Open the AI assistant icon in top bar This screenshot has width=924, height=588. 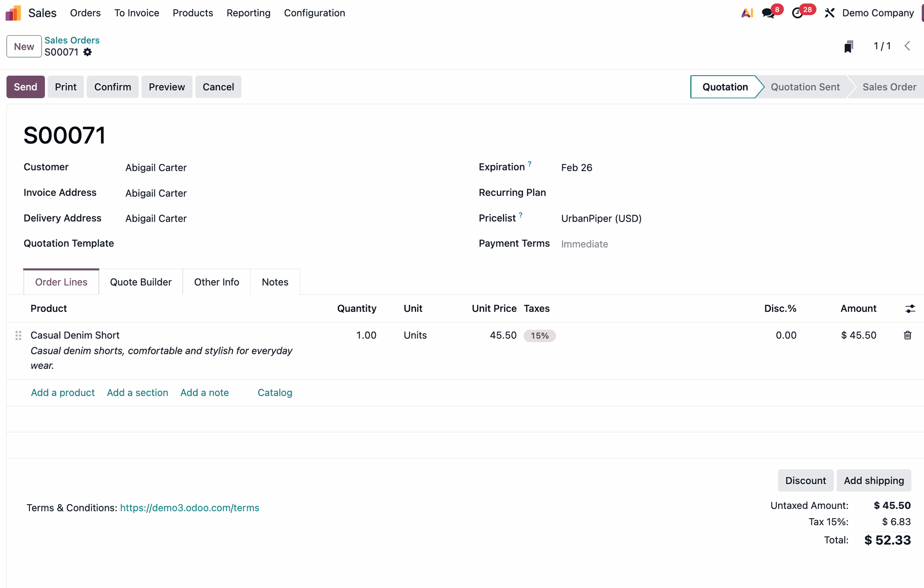747,13
